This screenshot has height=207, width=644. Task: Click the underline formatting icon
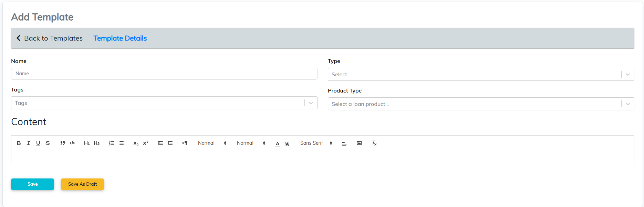pyautogui.click(x=38, y=143)
